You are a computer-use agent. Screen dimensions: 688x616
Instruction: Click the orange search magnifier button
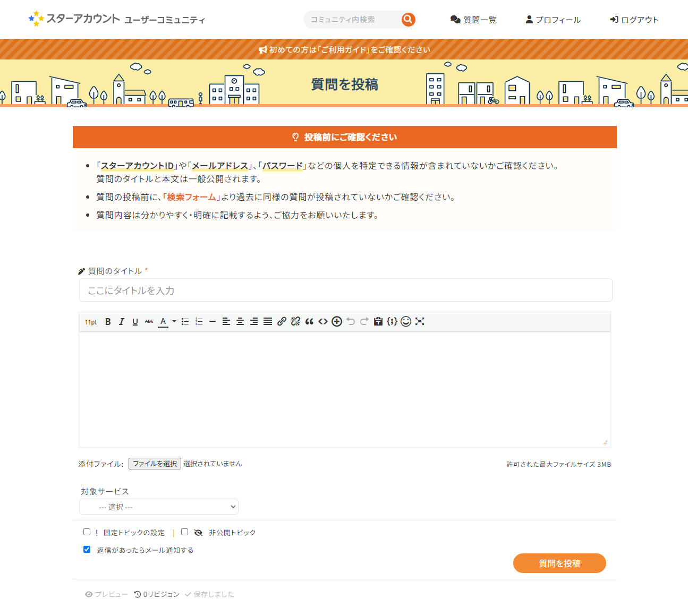(x=408, y=20)
